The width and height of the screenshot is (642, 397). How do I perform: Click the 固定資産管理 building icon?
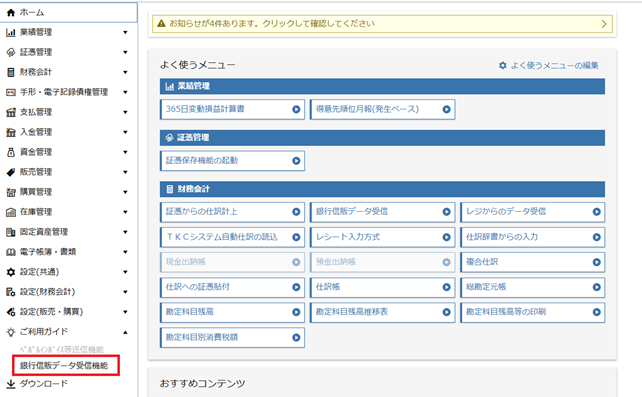click(x=11, y=232)
